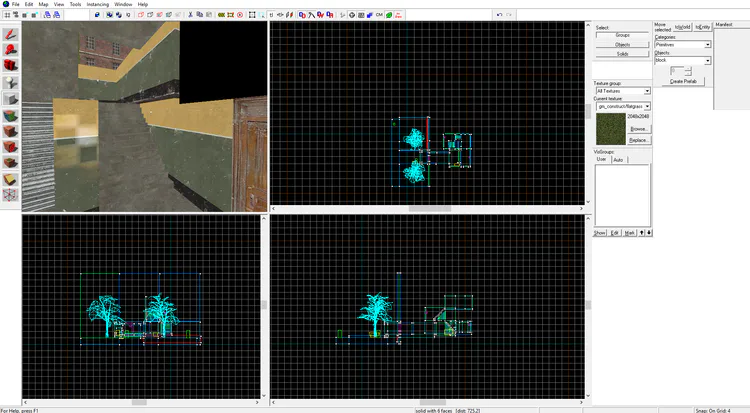This screenshot has height=413, width=750.
Task: Click the Paste toolbar icon
Action: click(209, 15)
